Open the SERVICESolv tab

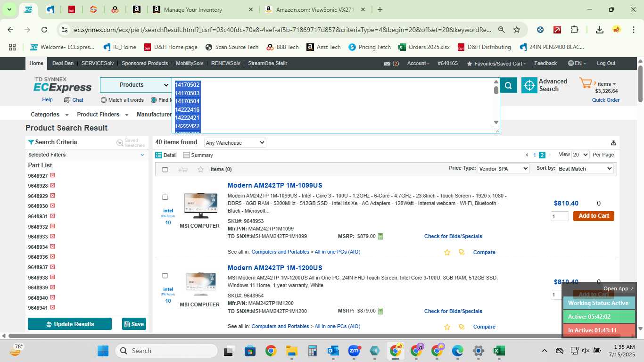click(x=98, y=63)
